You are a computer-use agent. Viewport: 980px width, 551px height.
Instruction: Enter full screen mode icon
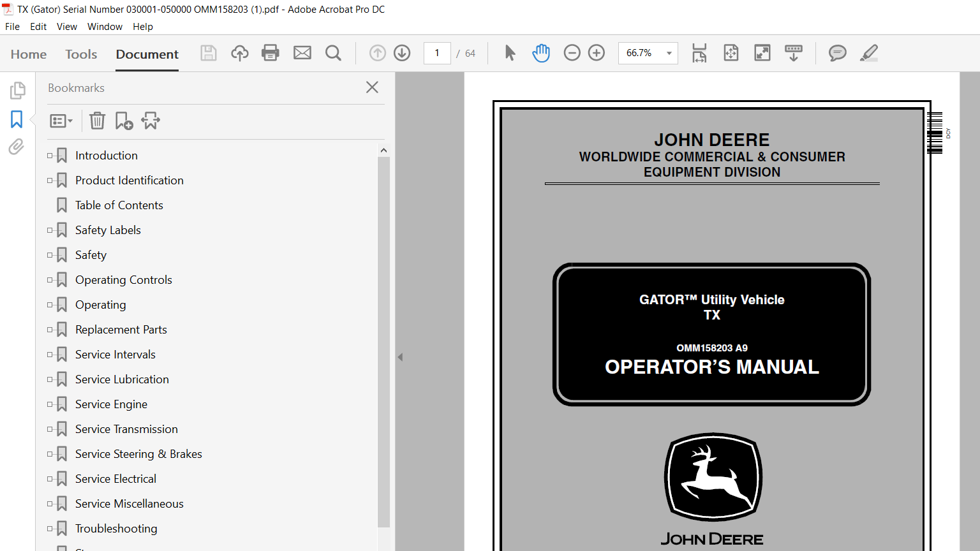tap(762, 53)
